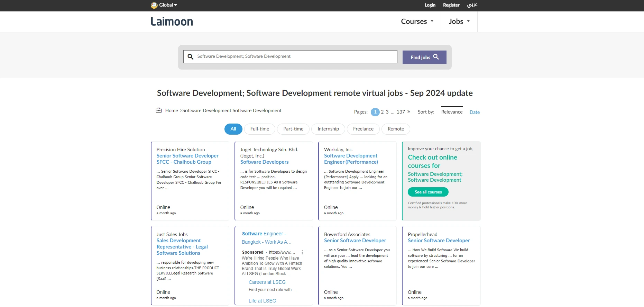Filter jobs by Remote
Screen dimensions: 644x307
[396, 129]
